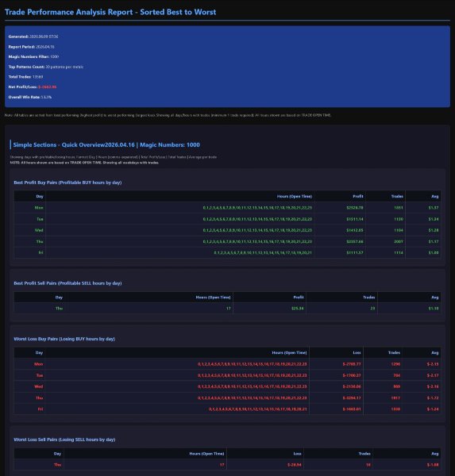Click 'Profit' header in Best Profit Sell table
455x476 pixels.
point(299,297)
